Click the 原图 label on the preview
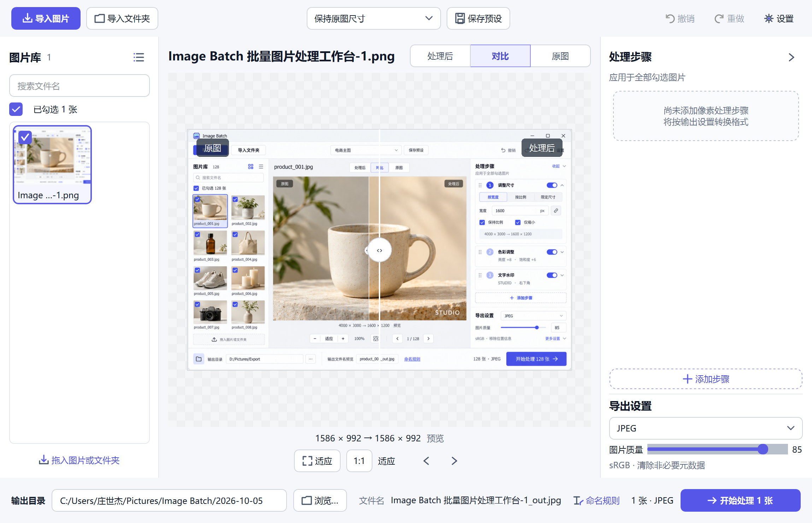 (213, 148)
